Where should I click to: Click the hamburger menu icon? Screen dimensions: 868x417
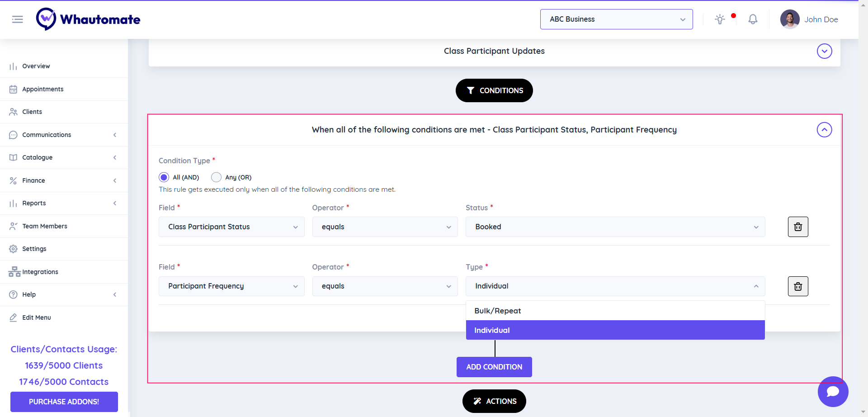17,19
